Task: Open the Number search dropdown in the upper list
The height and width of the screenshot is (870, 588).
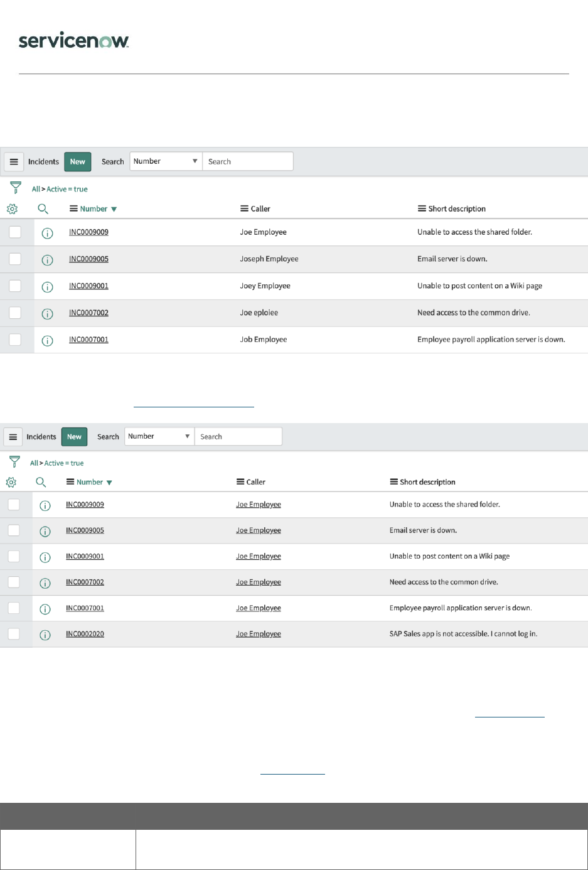Action: [x=166, y=161]
